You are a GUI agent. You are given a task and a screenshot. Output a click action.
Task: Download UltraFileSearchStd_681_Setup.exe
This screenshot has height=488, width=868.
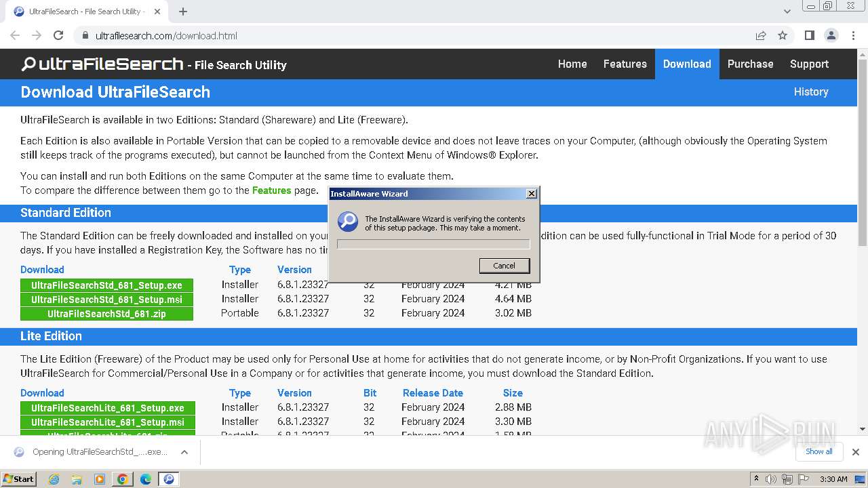106,285
